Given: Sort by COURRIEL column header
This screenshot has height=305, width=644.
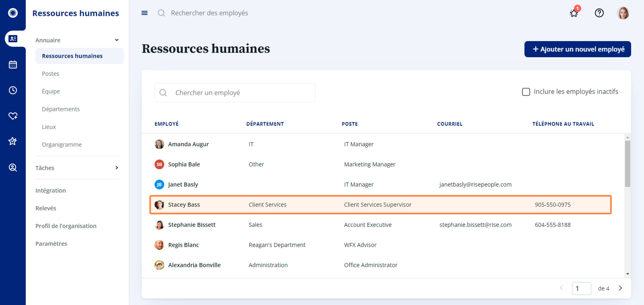Looking at the screenshot, I should 450,124.
